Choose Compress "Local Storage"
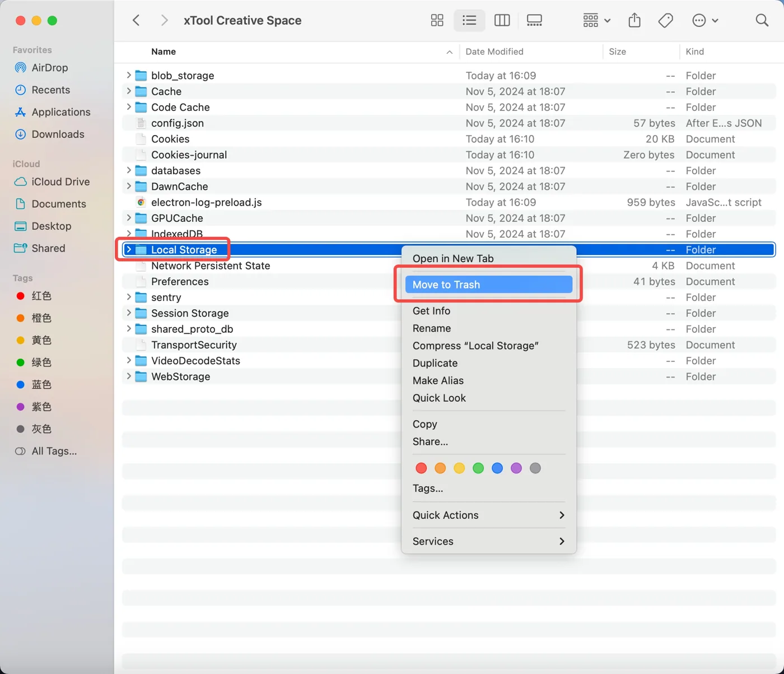The image size is (784, 674). 489,346
